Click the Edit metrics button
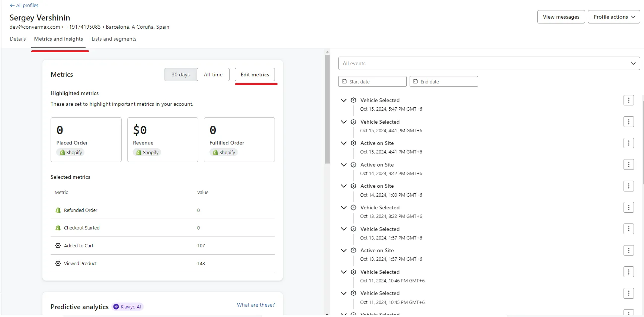The image size is (644, 317). [255, 75]
